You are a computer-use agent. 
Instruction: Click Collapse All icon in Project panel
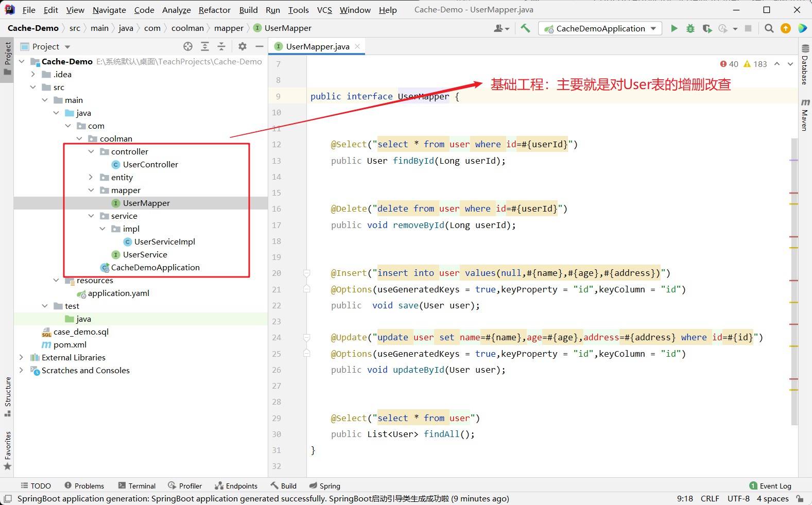pyautogui.click(x=221, y=46)
